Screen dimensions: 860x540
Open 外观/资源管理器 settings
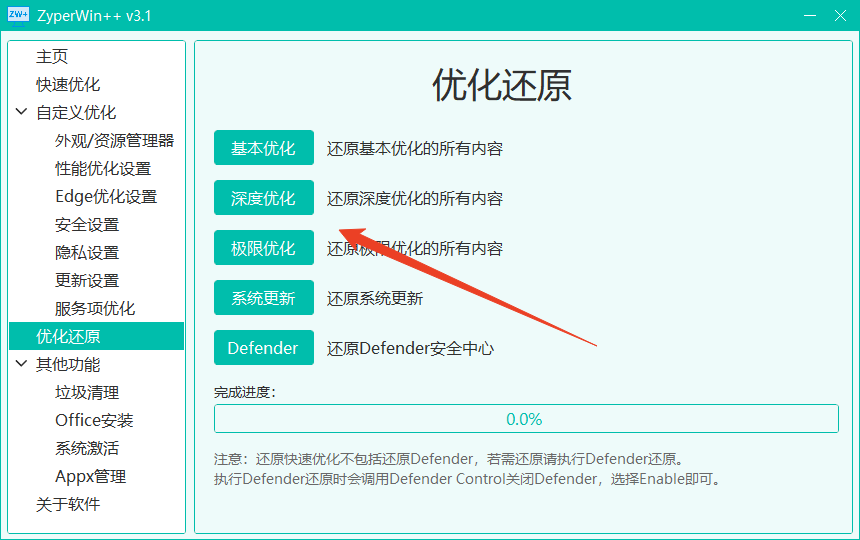[114, 141]
